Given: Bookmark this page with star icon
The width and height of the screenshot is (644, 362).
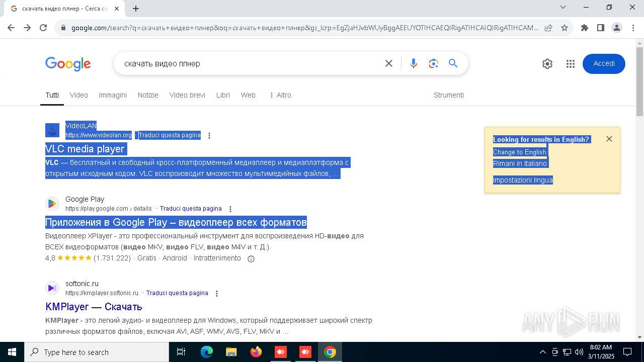Looking at the screenshot, I should (x=565, y=28).
